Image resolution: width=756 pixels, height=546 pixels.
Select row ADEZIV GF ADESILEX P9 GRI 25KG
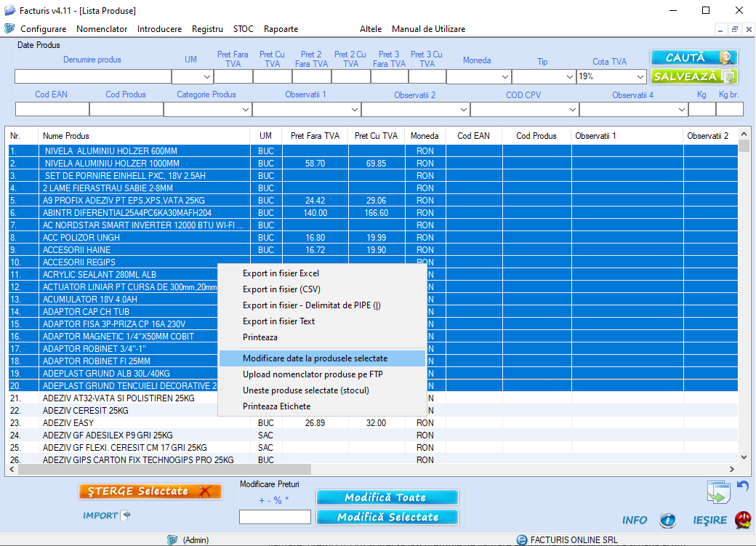coord(373,435)
